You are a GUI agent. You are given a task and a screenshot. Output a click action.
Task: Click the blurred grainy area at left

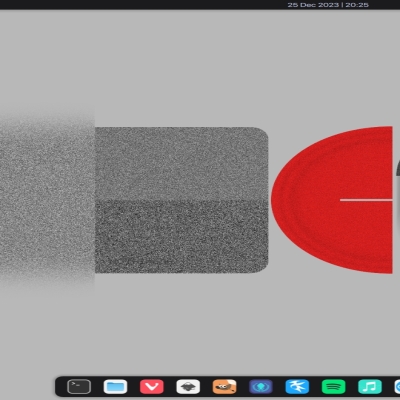pos(47,200)
